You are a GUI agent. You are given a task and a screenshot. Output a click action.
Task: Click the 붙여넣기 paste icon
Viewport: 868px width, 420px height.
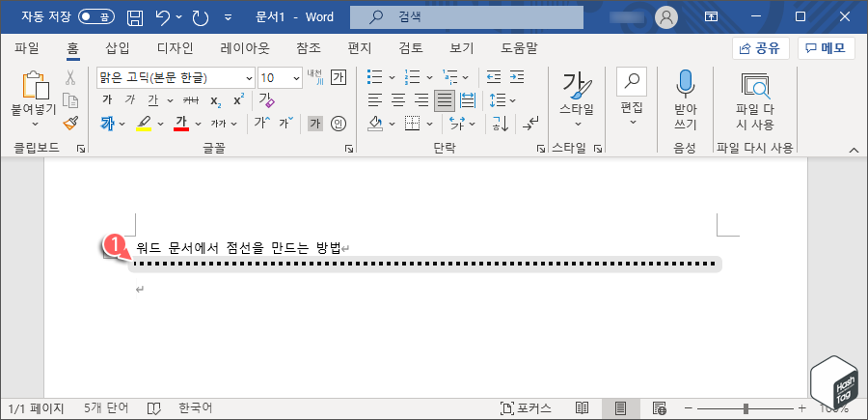(x=36, y=85)
